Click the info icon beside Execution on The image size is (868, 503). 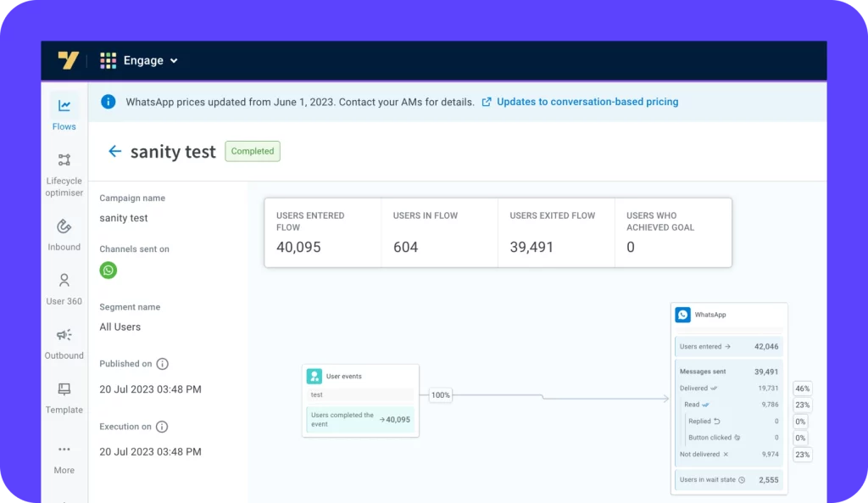[x=161, y=427]
